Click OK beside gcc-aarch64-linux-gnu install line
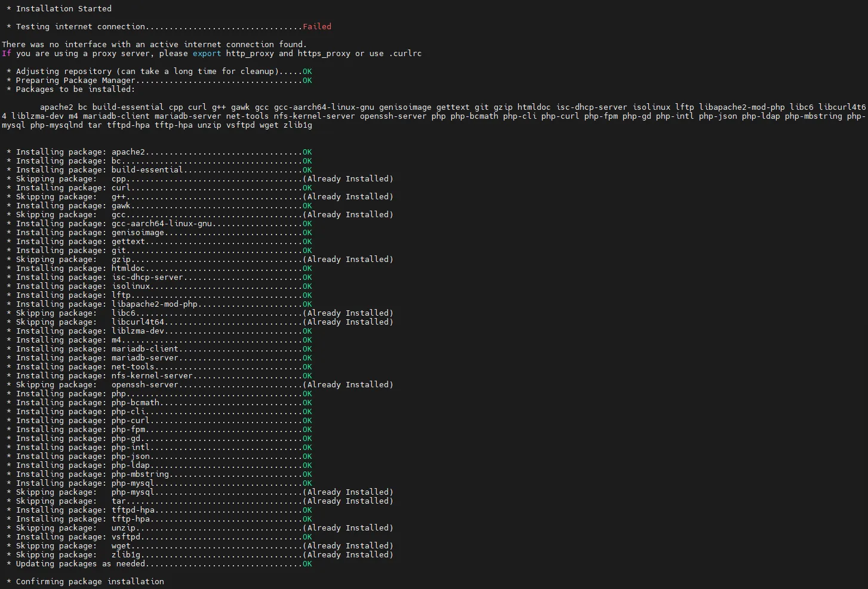The image size is (868, 589). [x=307, y=224]
